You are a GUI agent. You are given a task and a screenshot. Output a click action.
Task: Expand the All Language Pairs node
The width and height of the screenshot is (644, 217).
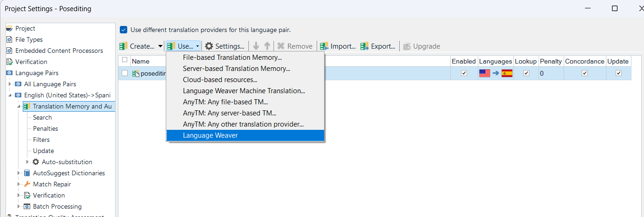(10, 84)
